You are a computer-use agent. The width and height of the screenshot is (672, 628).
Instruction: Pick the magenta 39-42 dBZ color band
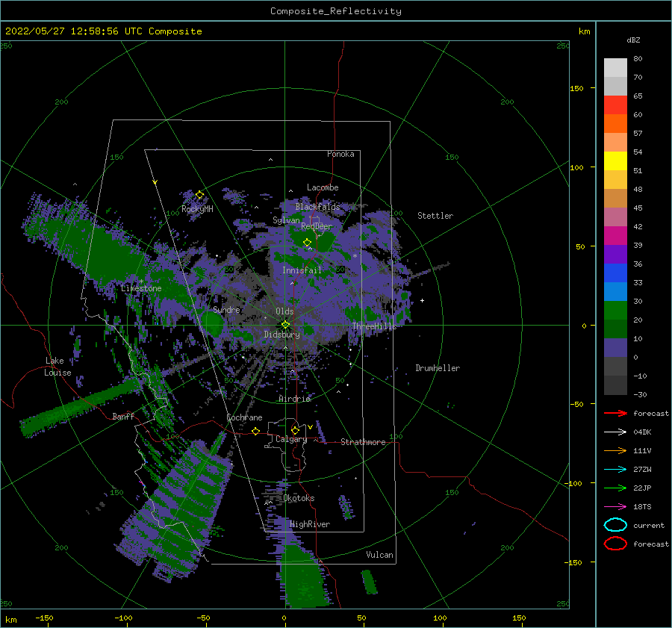coord(615,236)
